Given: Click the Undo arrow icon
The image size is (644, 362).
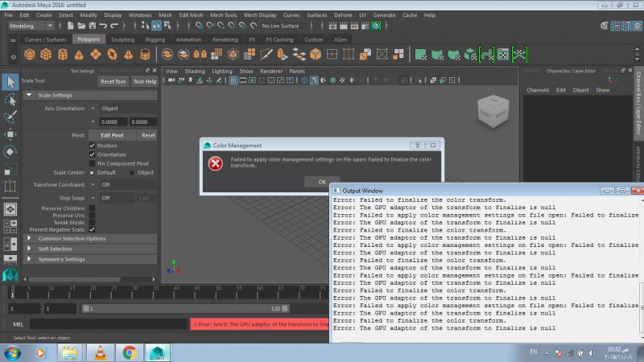Looking at the screenshot, I should (x=103, y=26).
